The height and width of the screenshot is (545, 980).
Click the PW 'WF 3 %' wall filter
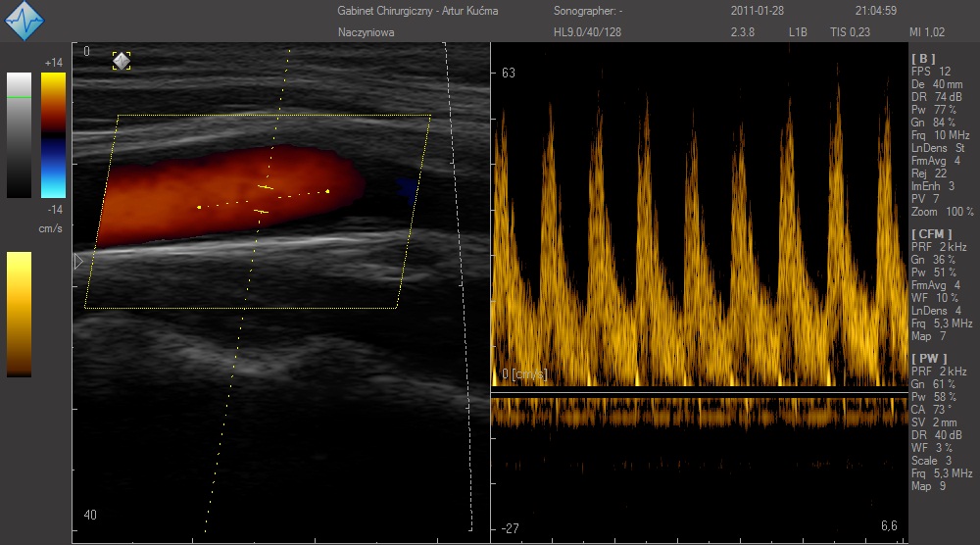click(931, 448)
